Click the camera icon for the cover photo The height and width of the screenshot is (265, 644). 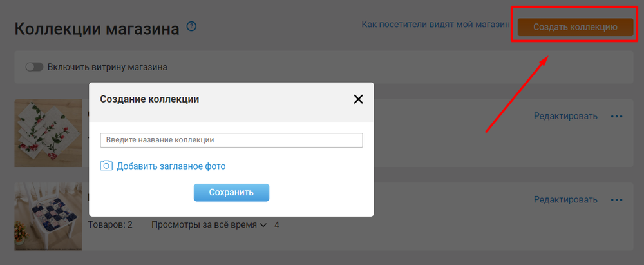pos(106,166)
